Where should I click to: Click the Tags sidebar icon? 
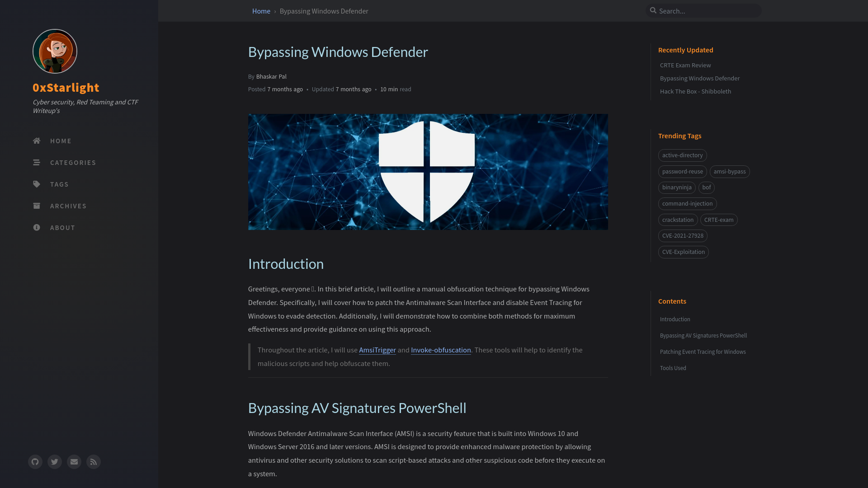click(36, 183)
